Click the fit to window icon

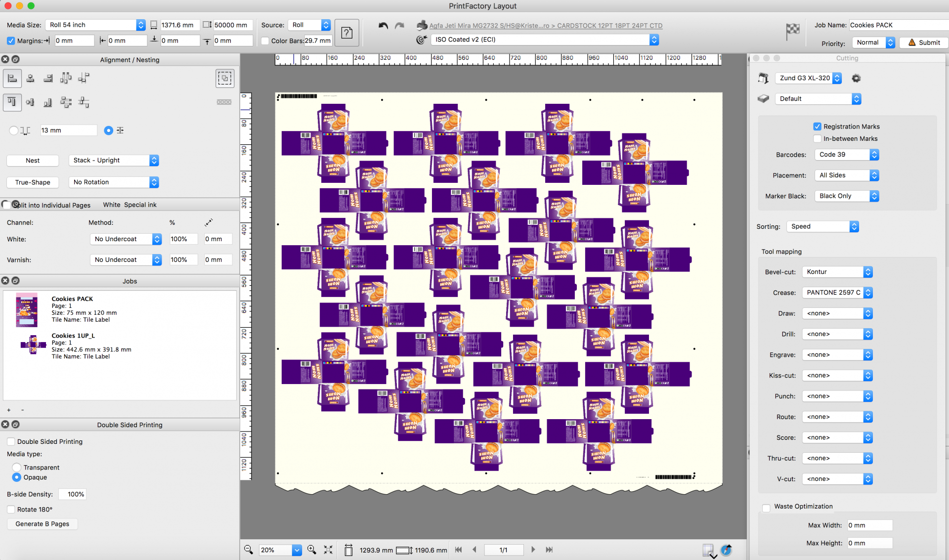328,550
